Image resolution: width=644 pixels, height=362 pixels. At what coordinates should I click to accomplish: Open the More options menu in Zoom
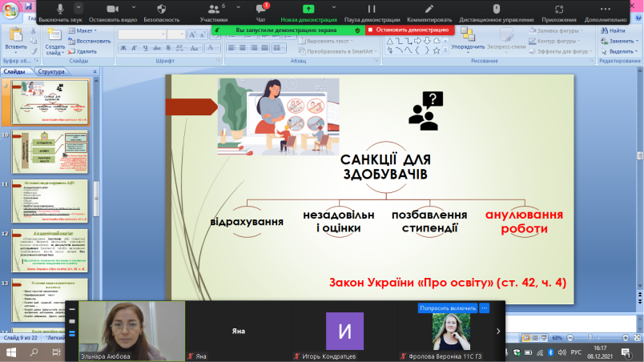[x=605, y=12]
